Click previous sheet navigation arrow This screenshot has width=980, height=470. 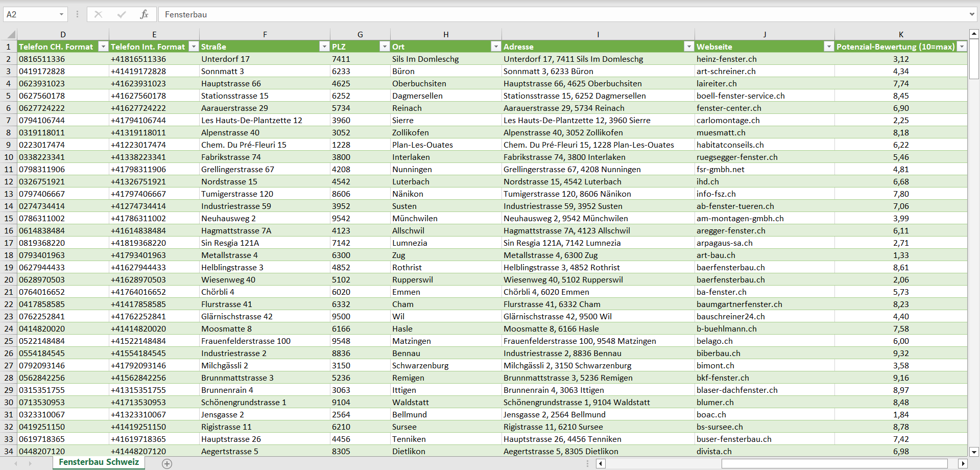click(16, 463)
